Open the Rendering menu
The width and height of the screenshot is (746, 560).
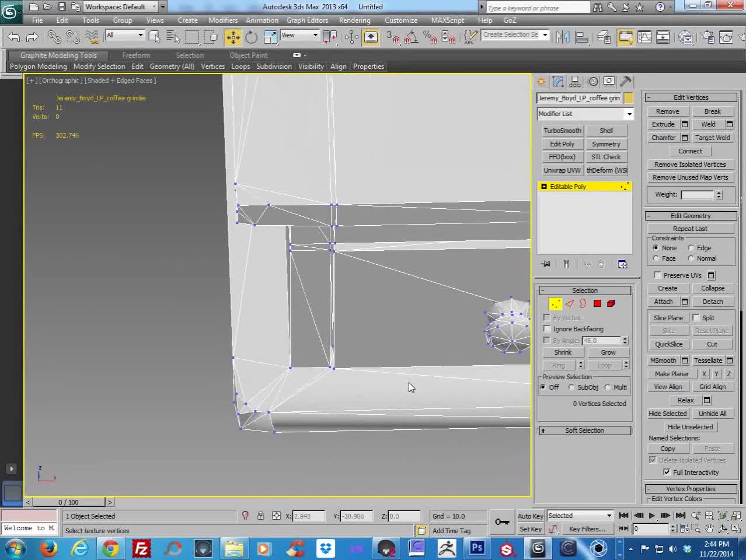pos(354,20)
